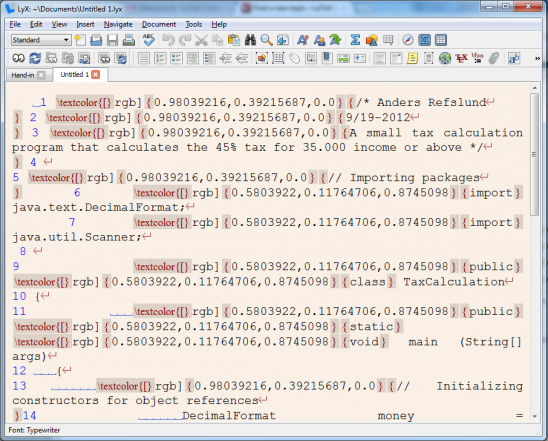The height and width of the screenshot is (441, 548).
Task: Insert table from toolbar
Action: [388, 40]
